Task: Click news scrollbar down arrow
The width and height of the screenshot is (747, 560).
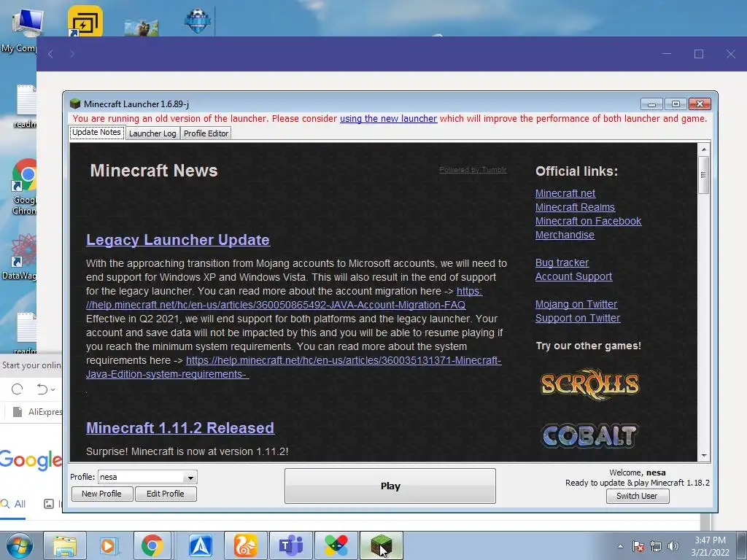Action: [704, 456]
